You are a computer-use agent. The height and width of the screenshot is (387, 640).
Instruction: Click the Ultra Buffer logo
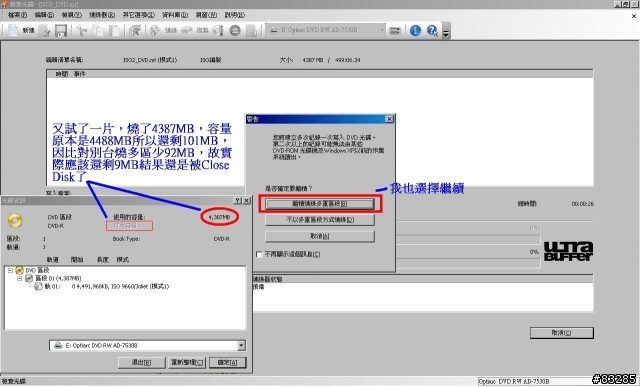568,251
